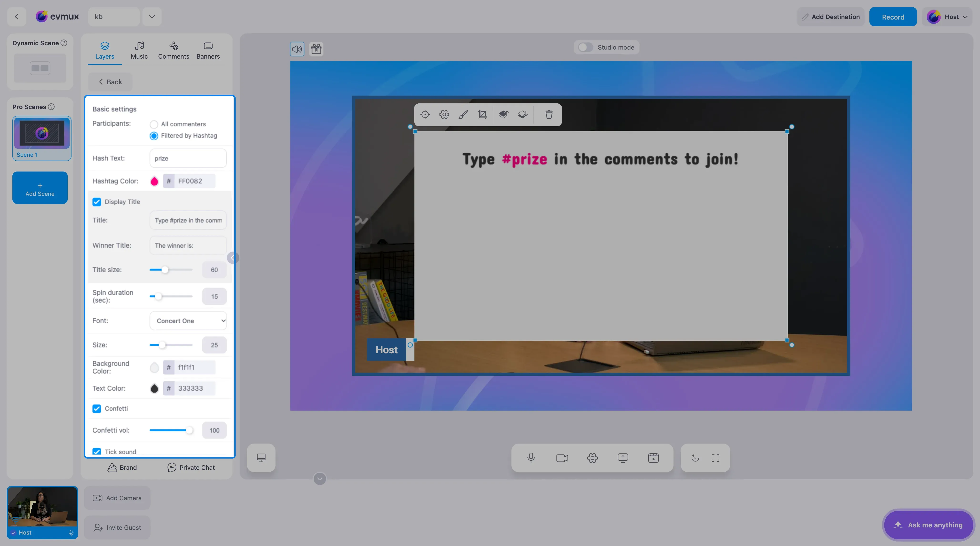Image resolution: width=980 pixels, height=546 pixels.
Task: Click the media player window icon
Action: tap(653, 458)
